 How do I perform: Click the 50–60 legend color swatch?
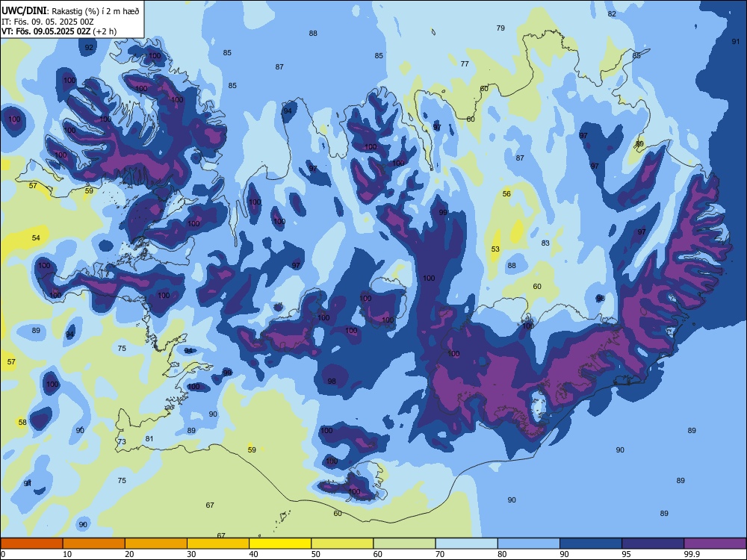[x=342, y=544]
